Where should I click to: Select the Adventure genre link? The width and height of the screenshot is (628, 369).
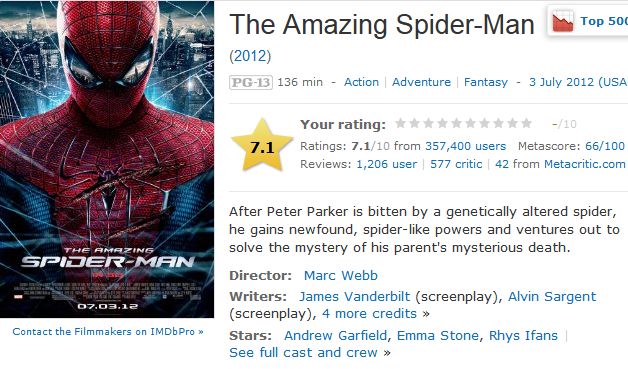[x=421, y=82]
